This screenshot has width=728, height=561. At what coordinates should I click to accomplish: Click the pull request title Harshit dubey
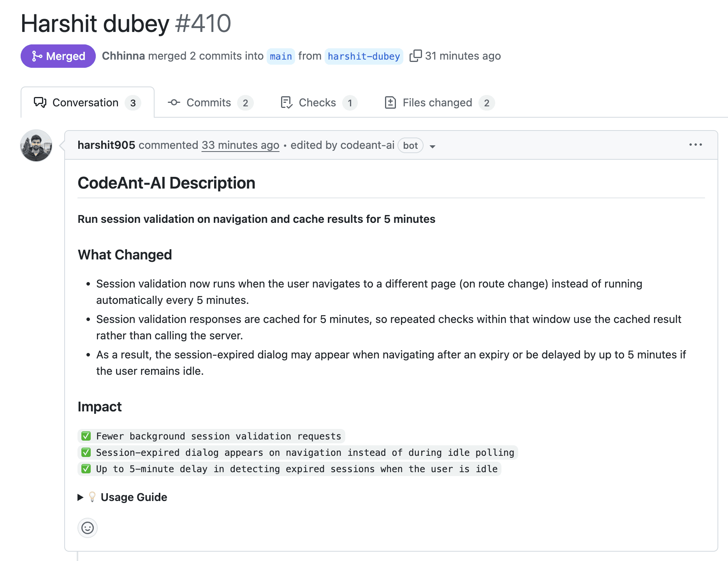(x=95, y=23)
